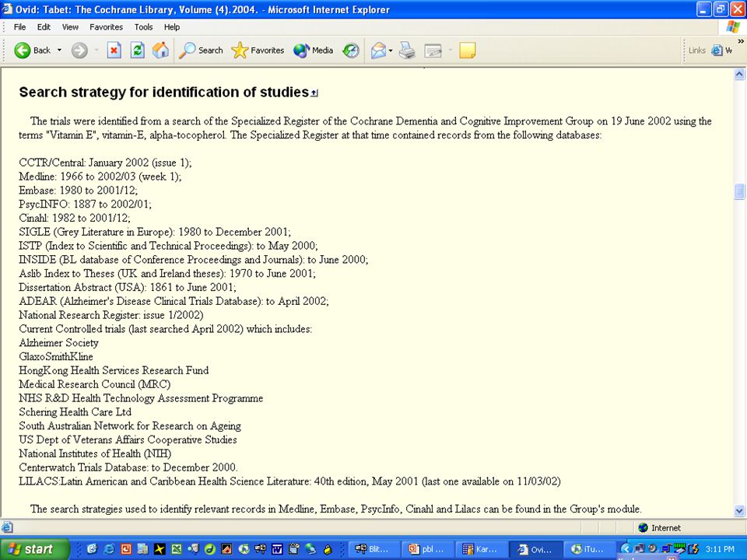Click the Links bar label
The width and height of the screenshot is (747, 560).
pyautogui.click(x=697, y=50)
